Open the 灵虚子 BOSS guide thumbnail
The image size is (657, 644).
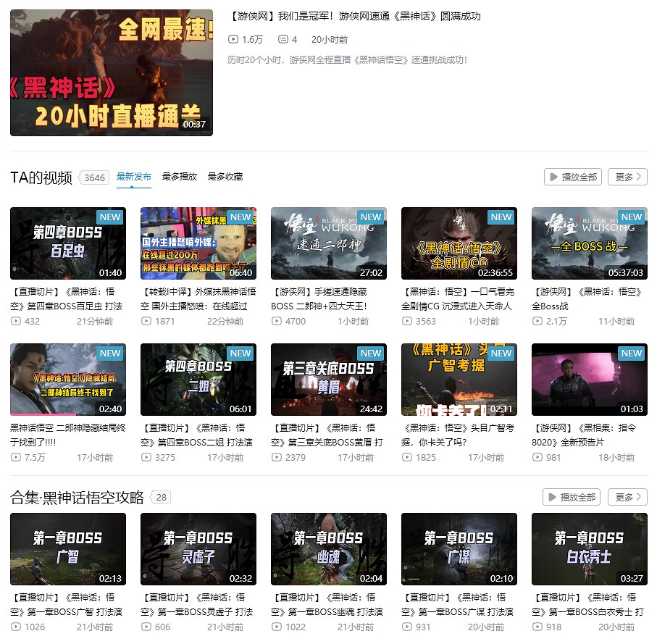click(198, 549)
